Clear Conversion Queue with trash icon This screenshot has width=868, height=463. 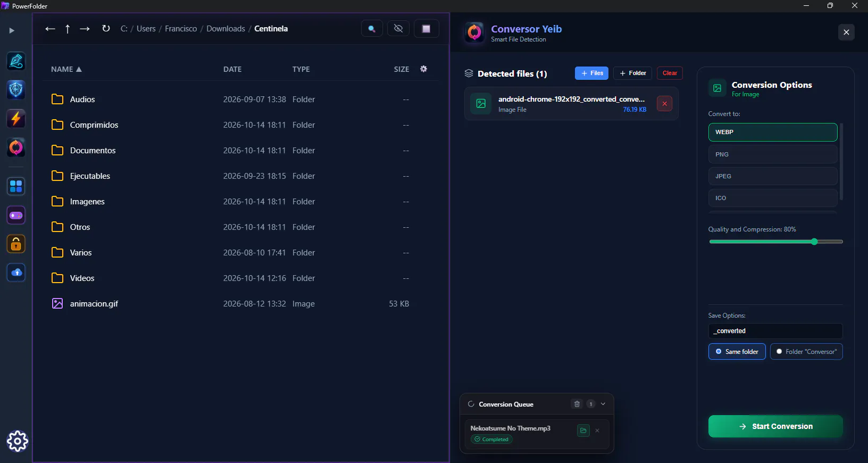pyautogui.click(x=577, y=404)
